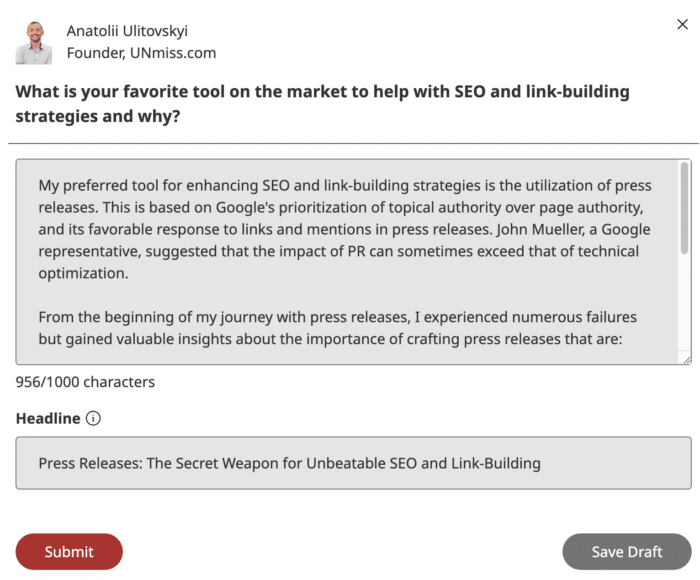Place the cursor in the 'From the beginning' paragraph
The height and width of the screenshot is (580, 700).
click(338, 328)
